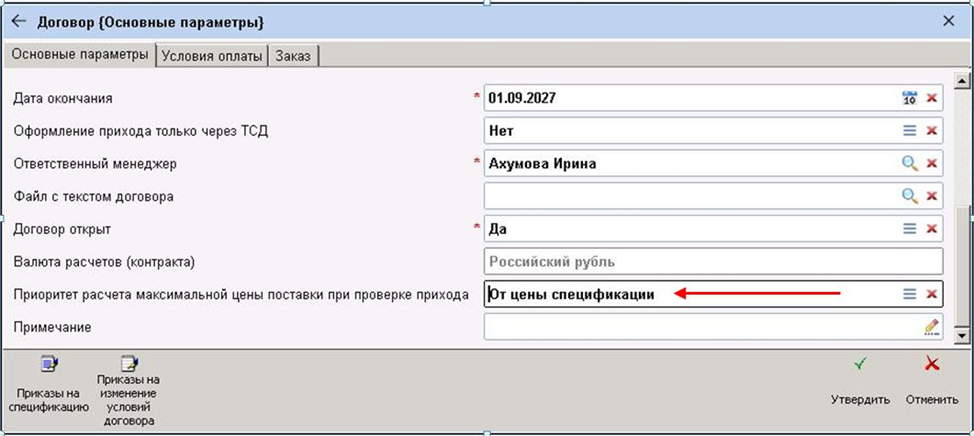
Task: Open Приказы на спецификацию
Action: pos(47,383)
